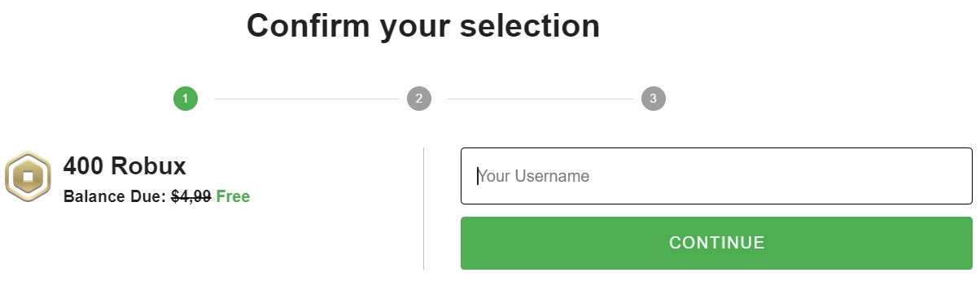Viewport: 980px width, 299px height.
Task: Click the number 400 in package title
Action: coord(83,166)
